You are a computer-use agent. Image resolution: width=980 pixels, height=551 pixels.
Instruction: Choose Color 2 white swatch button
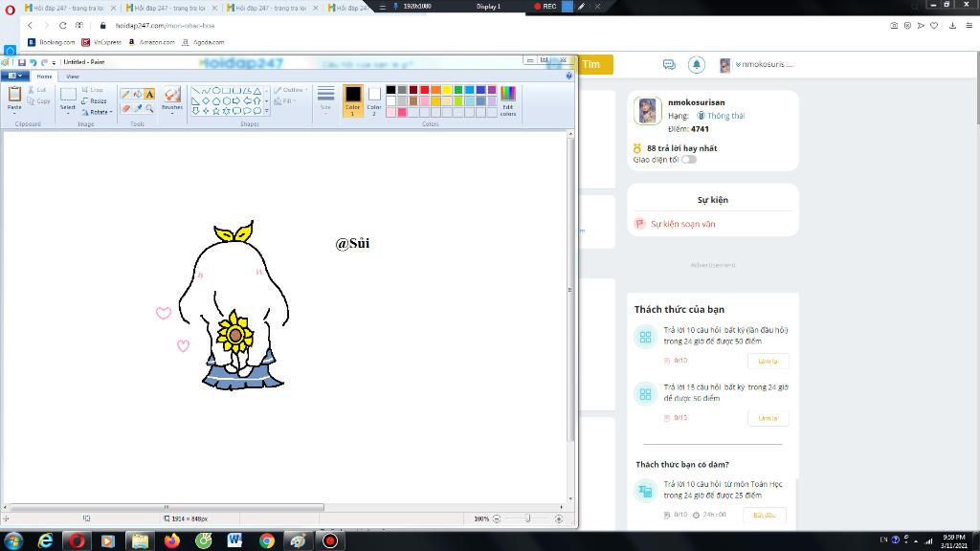(x=374, y=100)
